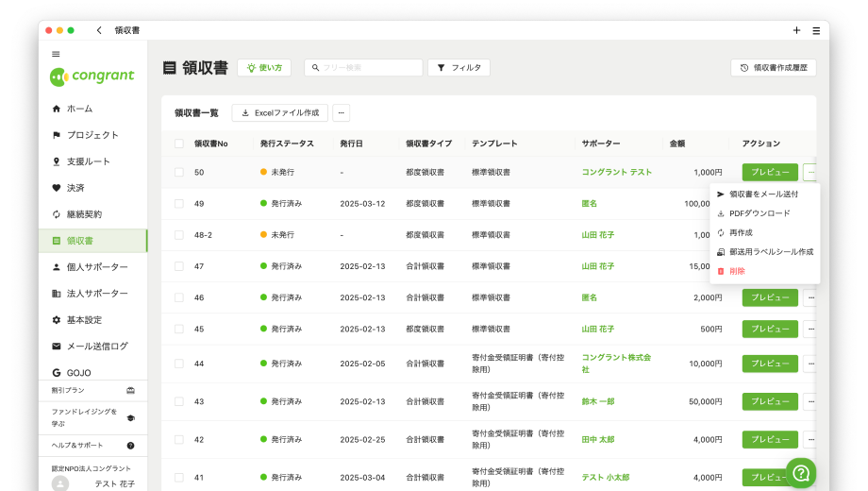
Task: Choose 郵送用ラベルシール作成 from the menu
Action: coord(764,252)
